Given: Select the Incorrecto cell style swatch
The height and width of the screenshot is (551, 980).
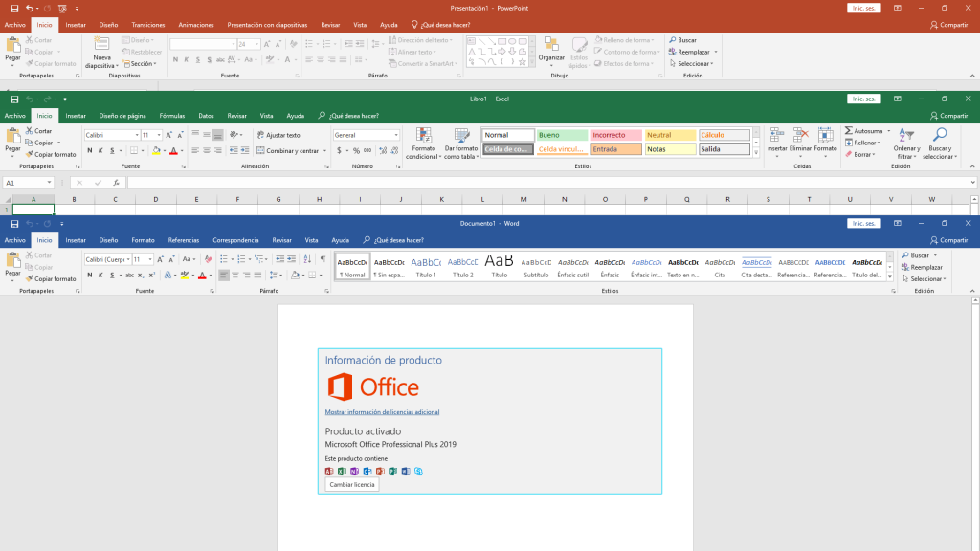Looking at the screenshot, I should click(615, 135).
